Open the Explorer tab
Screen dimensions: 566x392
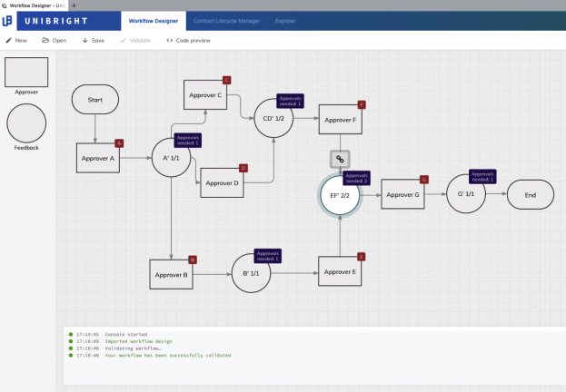(285, 21)
